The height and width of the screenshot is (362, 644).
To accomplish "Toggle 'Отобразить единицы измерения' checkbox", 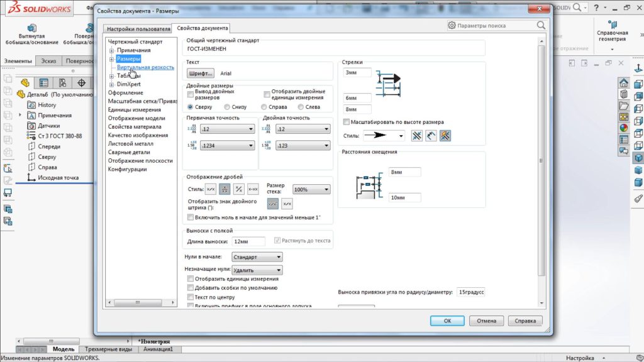I will pyautogui.click(x=190, y=278).
